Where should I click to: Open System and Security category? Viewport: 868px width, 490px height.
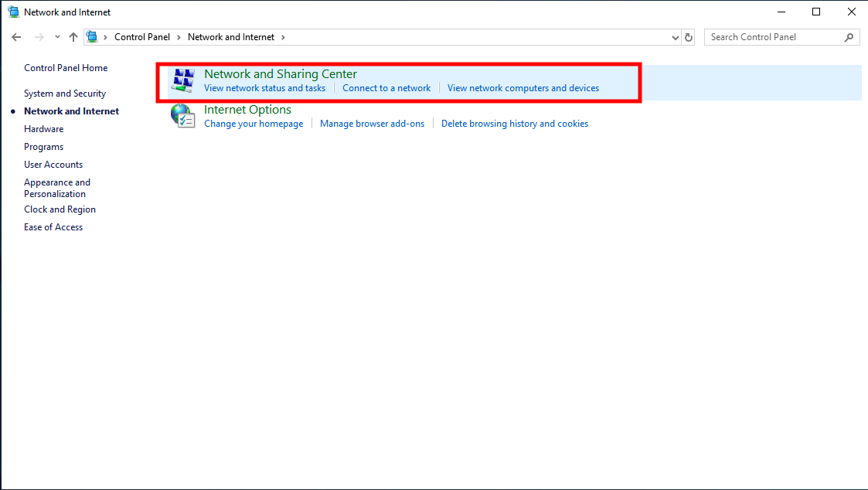(65, 94)
